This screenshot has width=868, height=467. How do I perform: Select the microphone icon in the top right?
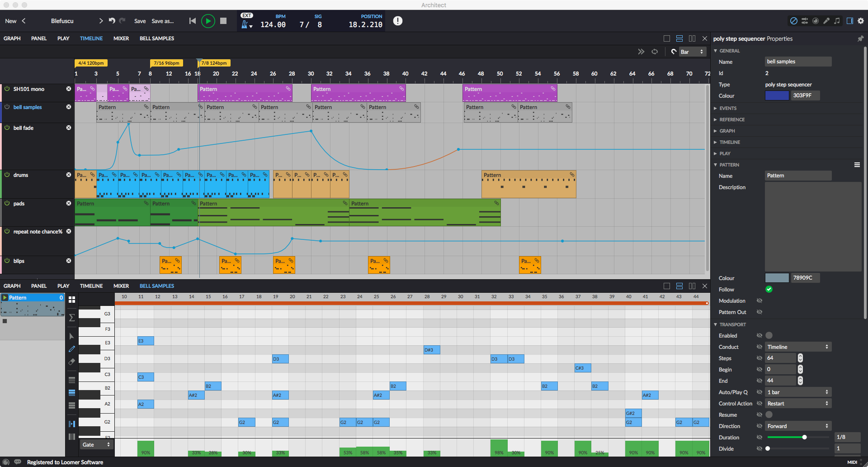pyautogui.click(x=826, y=21)
